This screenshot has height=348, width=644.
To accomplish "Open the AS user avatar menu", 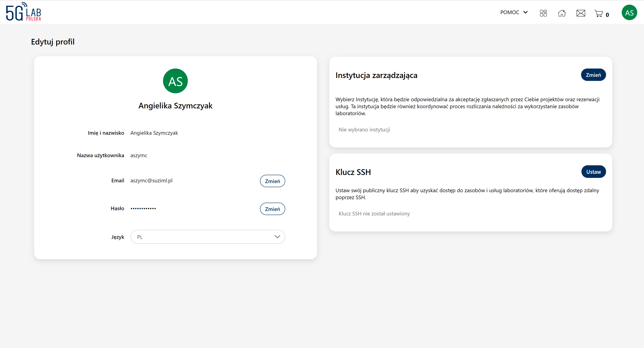I will tap(629, 12).
